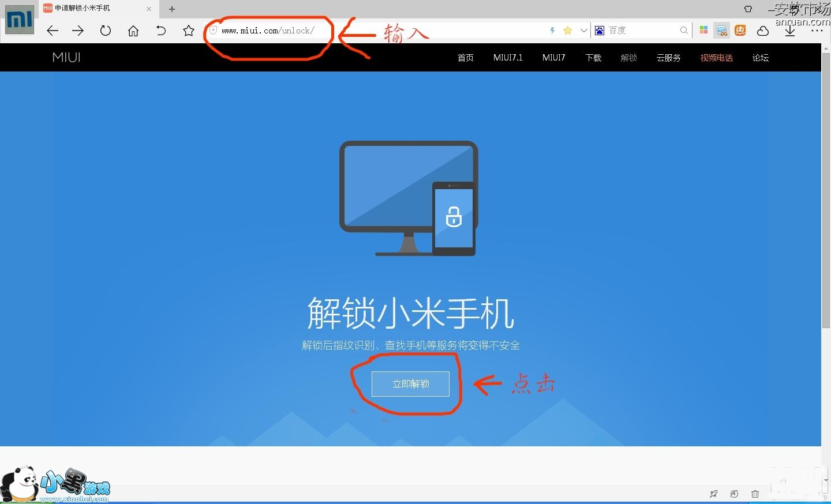Open favorites with the outlined star icon

[x=189, y=31]
